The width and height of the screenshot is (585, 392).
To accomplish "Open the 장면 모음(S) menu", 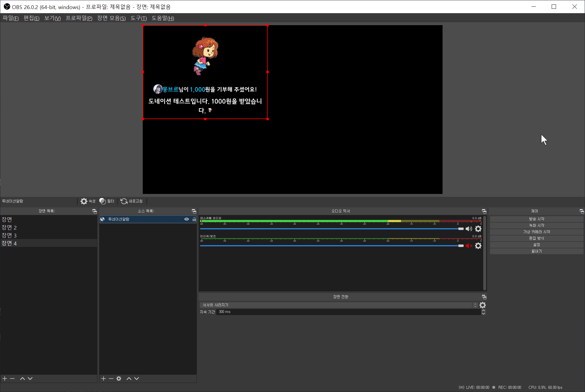I will tap(111, 18).
